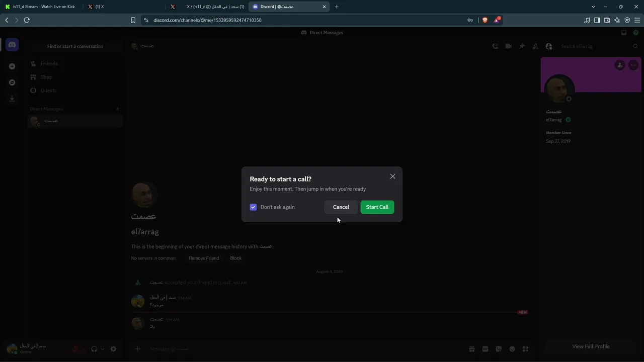The image size is (644, 362).
Task: Click the add friend icon on profile banner
Action: click(x=620, y=65)
